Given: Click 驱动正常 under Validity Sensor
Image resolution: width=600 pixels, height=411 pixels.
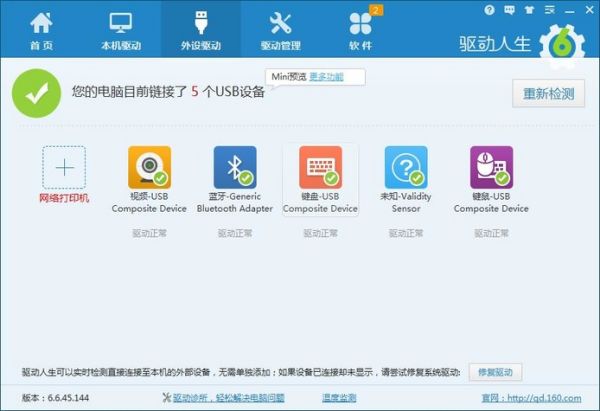Looking at the screenshot, I should coord(406,233).
